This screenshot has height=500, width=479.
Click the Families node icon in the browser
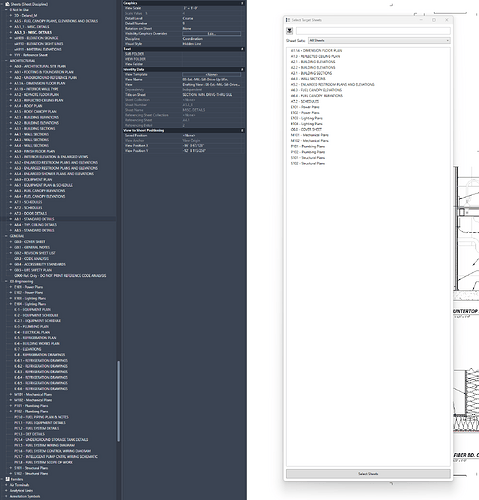pos(7,479)
